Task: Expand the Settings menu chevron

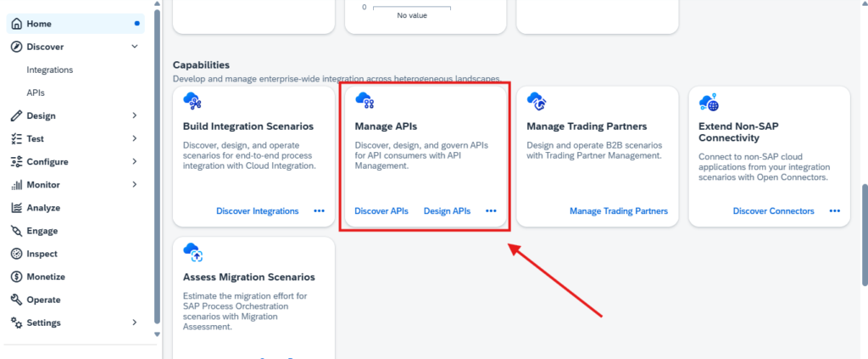Action: [135, 323]
